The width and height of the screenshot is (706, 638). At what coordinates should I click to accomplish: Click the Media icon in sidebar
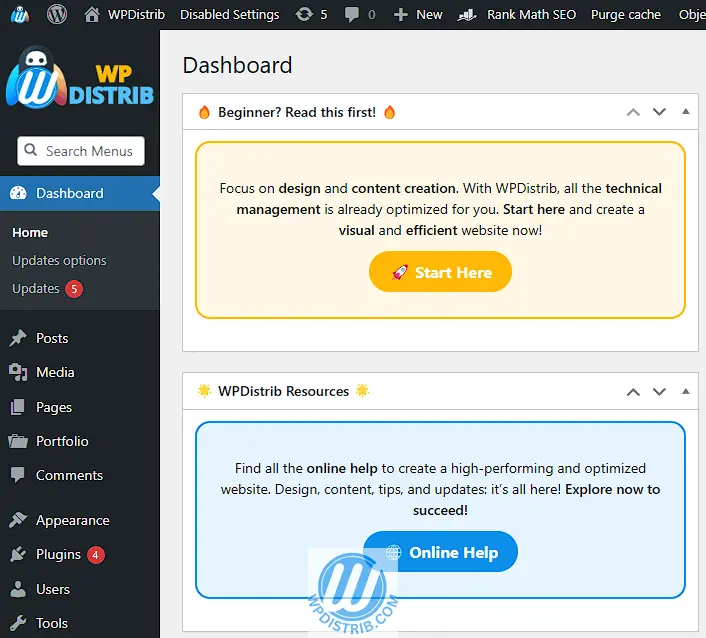[x=18, y=372]
